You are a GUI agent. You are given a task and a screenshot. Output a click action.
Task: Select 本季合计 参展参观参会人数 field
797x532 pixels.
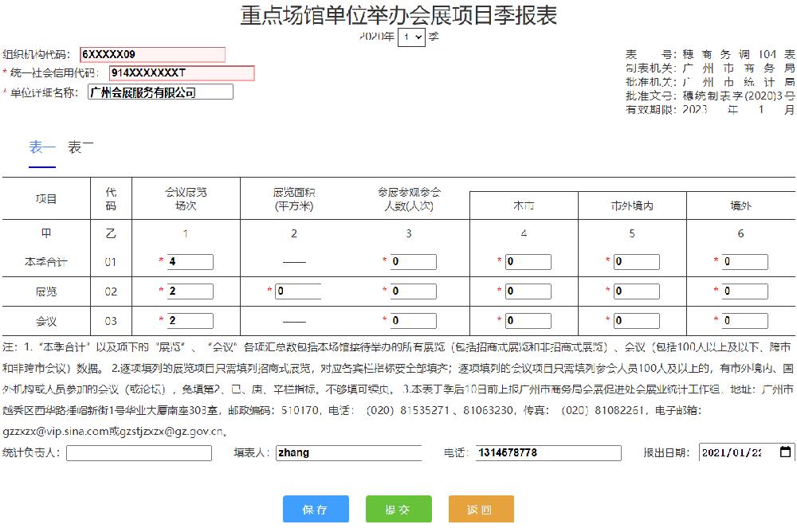point(413,262)
